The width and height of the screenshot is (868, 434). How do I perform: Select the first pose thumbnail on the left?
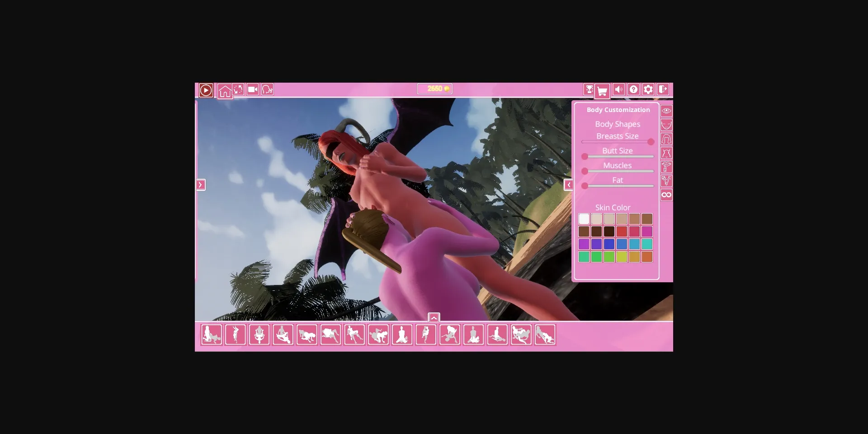point(211,334)
